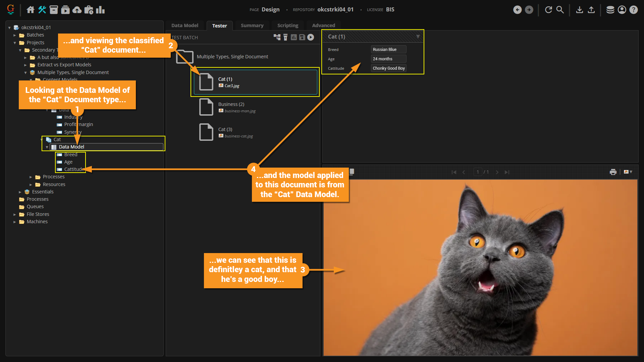Click the Test play button in Test Batch toolbar
Screen dimensions: 644x362
pyautogui.click(x=311, y=37)
